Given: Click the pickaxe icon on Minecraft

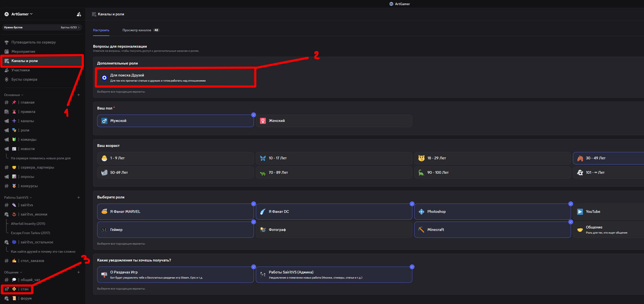Looking at the screenshot, I should (x=421, y=230).
